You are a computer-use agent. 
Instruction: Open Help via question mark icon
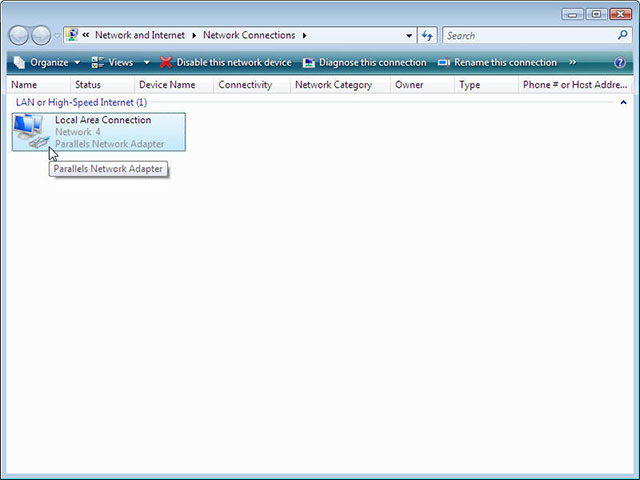pyautogui.click(x=620, y=62)
